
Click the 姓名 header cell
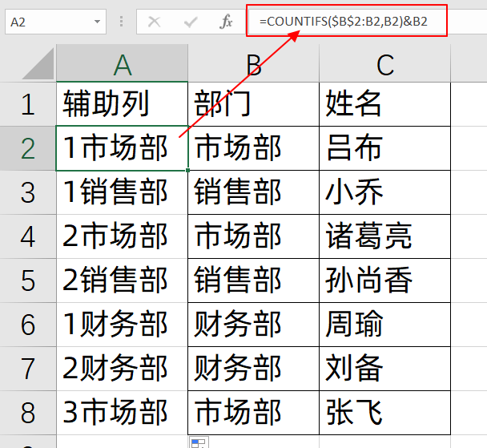point(384,104)
